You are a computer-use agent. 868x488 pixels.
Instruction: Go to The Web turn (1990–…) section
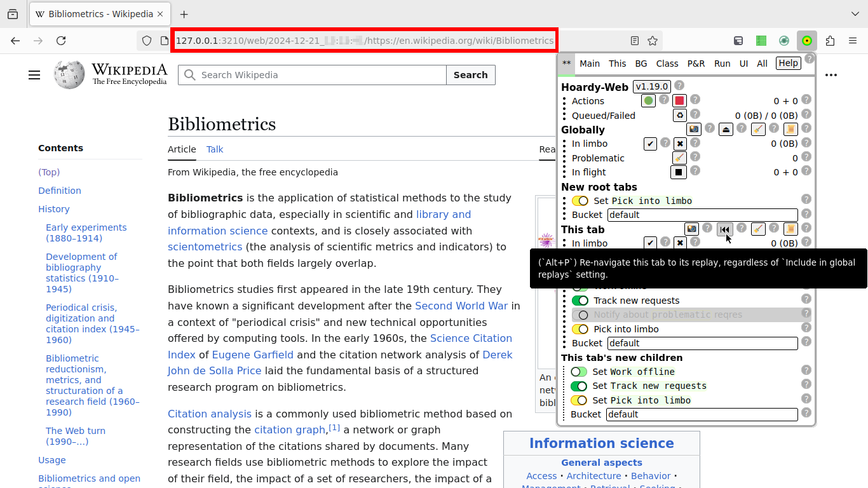pos(76,436)
